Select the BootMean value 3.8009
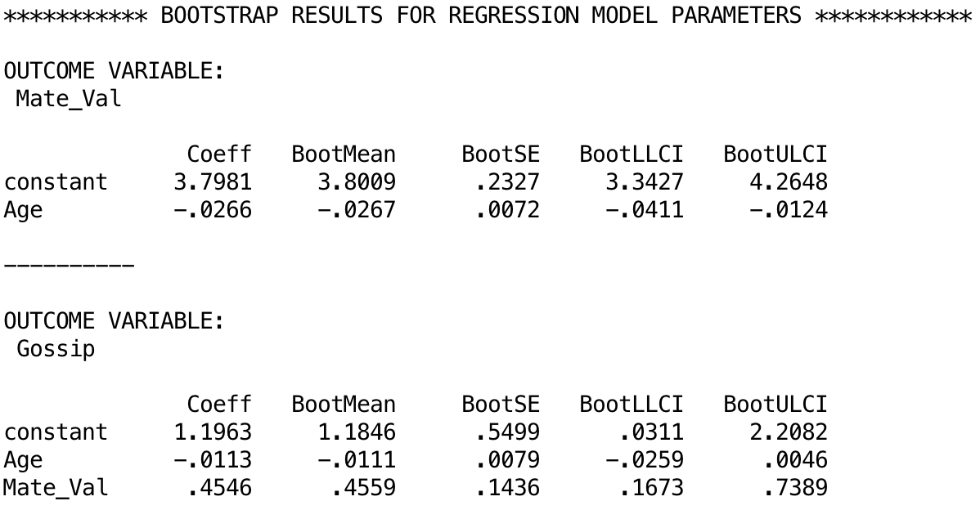 (355, 182)
